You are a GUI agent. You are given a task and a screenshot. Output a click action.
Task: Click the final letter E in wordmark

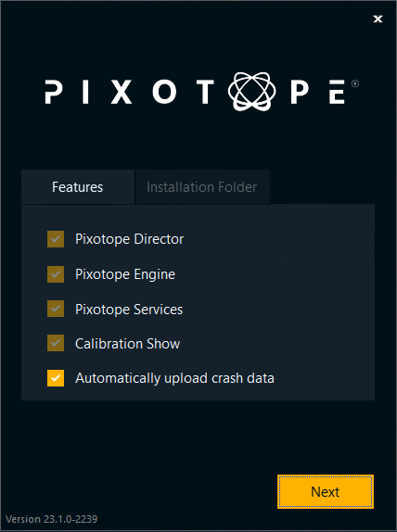pos(337,92)
